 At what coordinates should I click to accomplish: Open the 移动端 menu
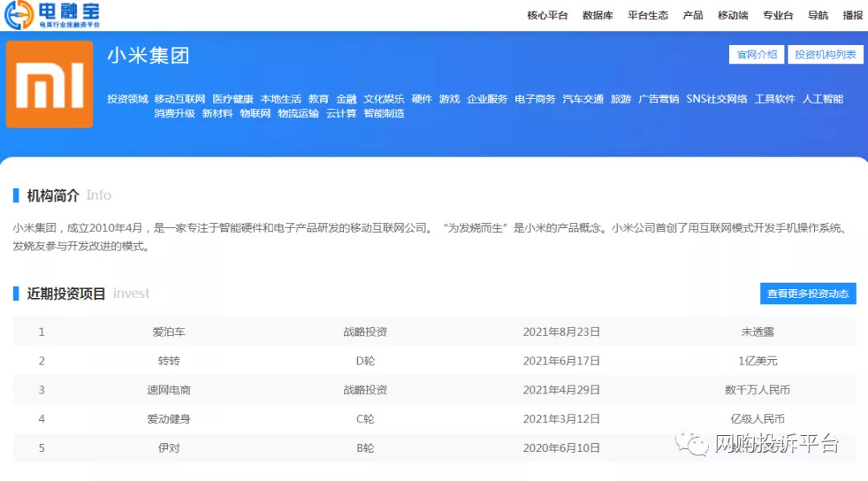[733, 15]
